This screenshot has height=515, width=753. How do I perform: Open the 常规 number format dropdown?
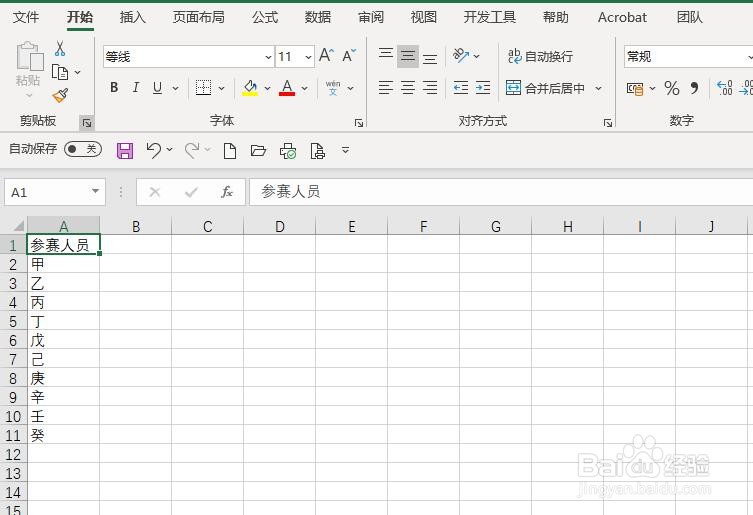pos(749,57)
